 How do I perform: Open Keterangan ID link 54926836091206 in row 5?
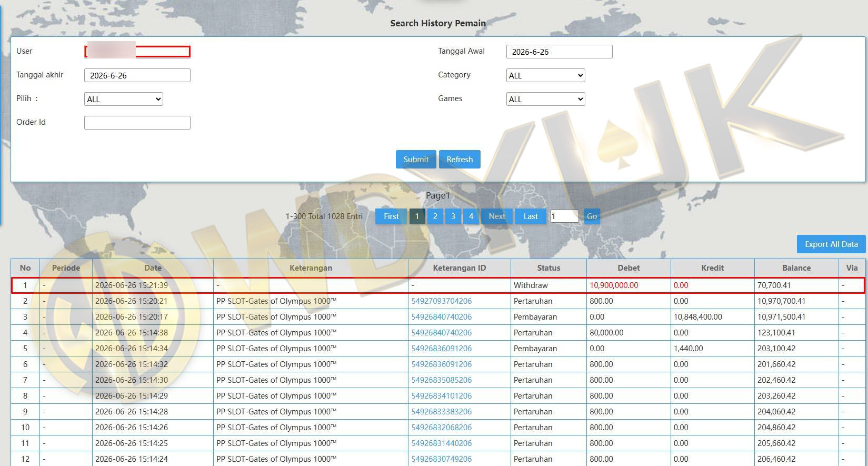point(442,349)
